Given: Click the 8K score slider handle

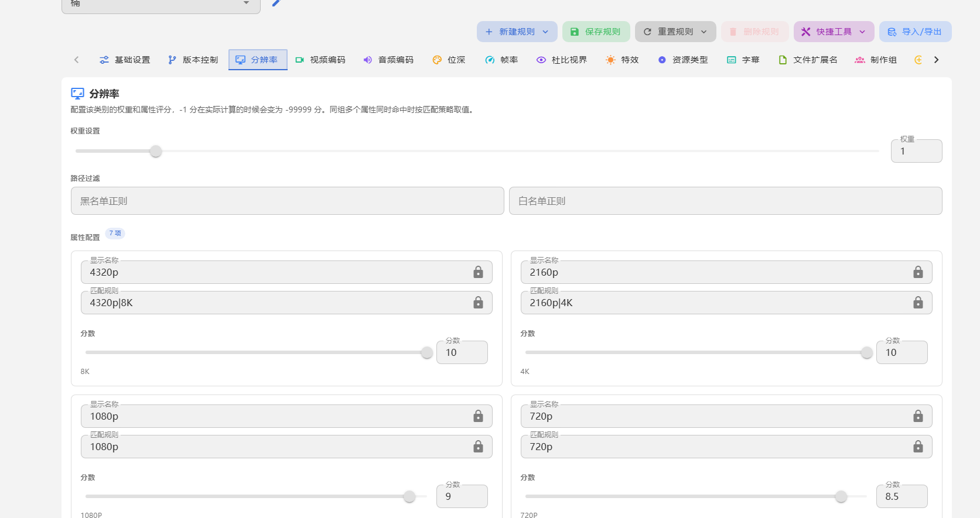Looking at the screenshot, I should [x=427, y=352].
